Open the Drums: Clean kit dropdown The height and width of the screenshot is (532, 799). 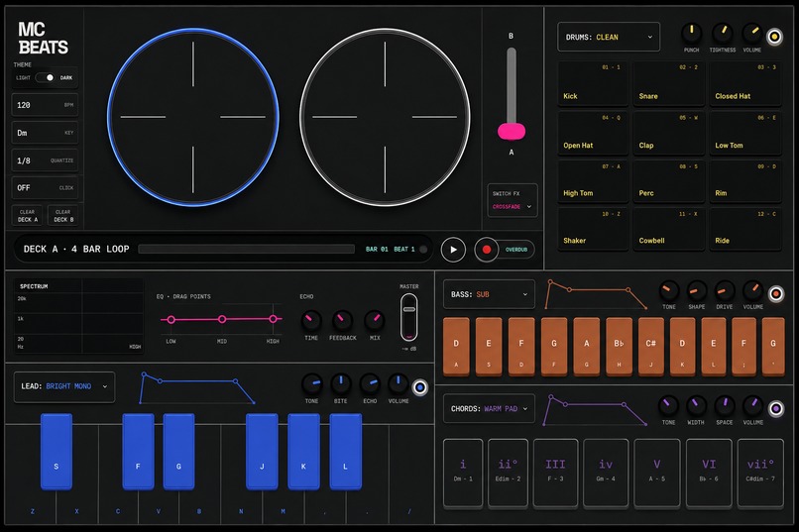(609, 38)
